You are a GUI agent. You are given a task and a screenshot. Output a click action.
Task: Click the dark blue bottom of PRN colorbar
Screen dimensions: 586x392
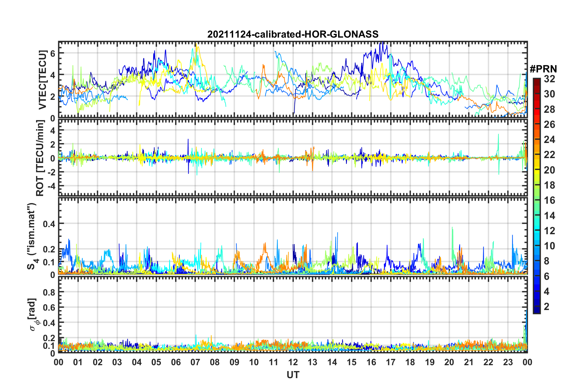[x=536, y=310]
